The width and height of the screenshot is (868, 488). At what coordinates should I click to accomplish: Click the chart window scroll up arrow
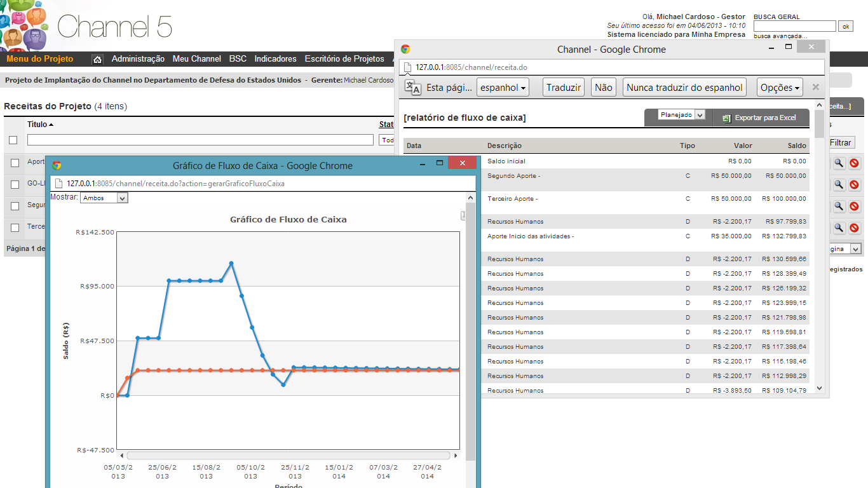pos(470,198)
